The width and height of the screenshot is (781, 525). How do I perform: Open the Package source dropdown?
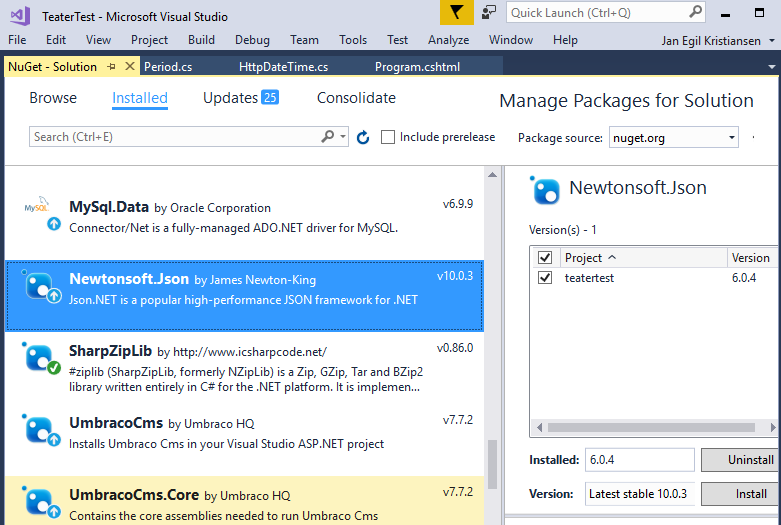pyautogui.click(x=673, y=137)
